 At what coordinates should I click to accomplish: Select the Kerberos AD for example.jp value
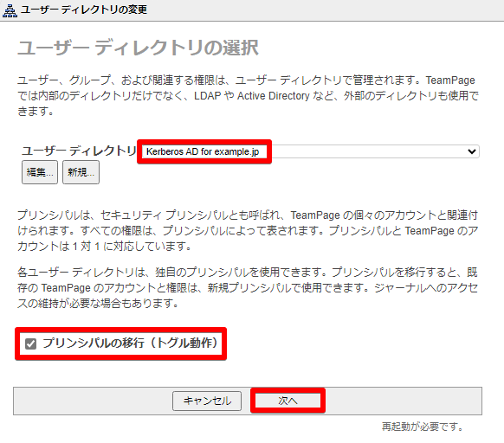pos(203,151)
